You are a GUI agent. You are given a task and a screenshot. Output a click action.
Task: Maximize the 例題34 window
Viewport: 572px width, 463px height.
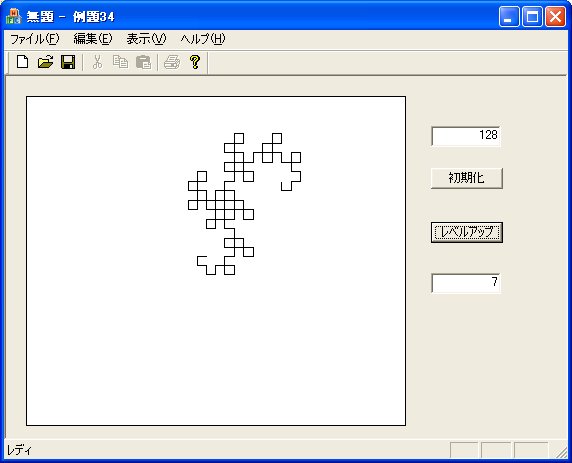pos(532,17)
